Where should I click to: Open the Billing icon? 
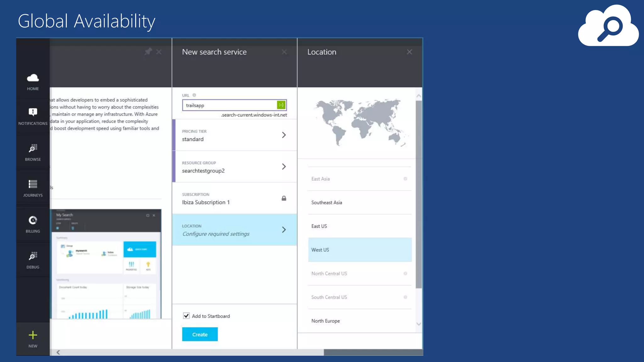[x=33, y=220]
